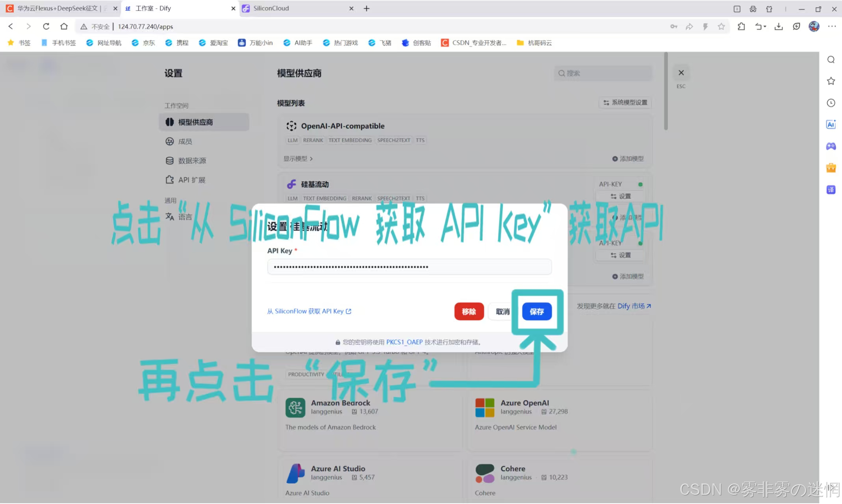This screenshot has height=504, width=842.
Task: Open the AI助手 bookmark
Action: [298, 43]
